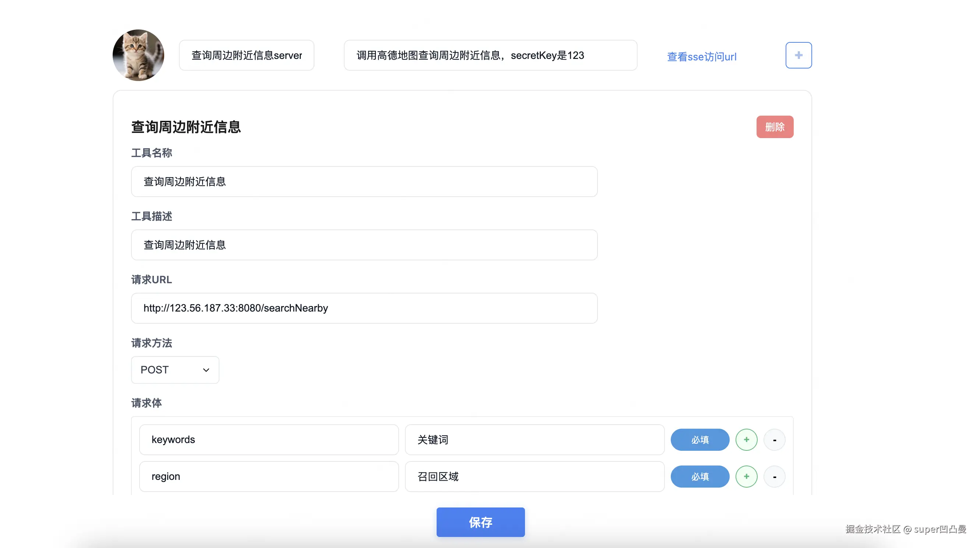Edit the region parameter name field
This screenshot has width=980, height=548.
point(269,477)
